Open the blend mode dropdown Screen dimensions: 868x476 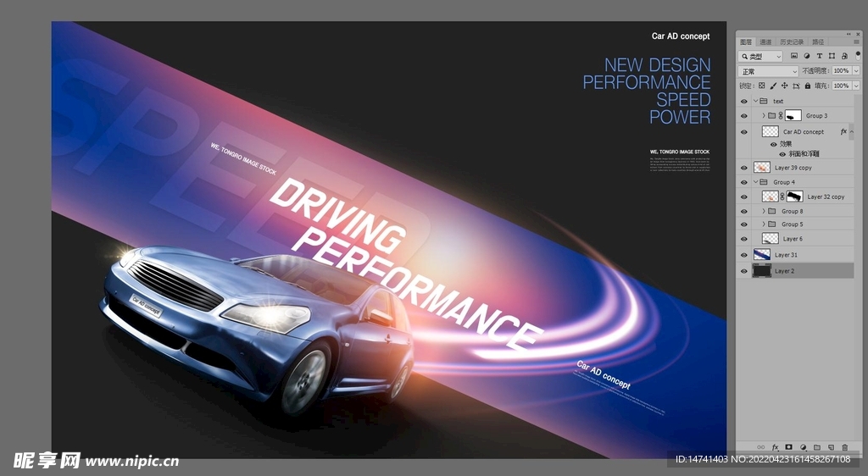click(768, 71)
